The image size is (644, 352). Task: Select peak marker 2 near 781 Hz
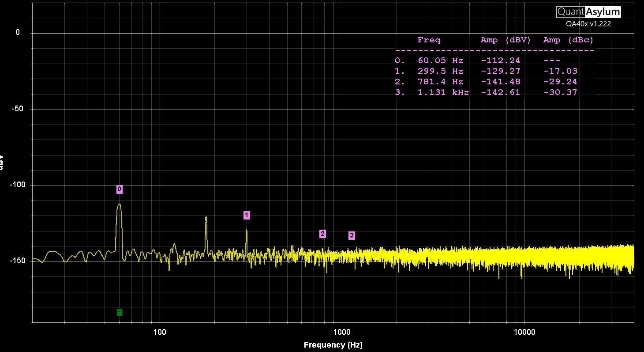click(x=323, y=234)
